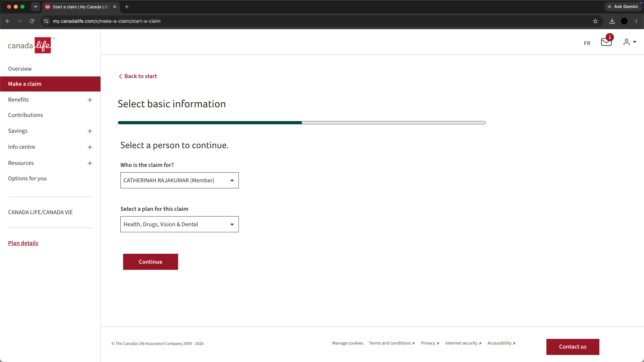The width and height of the screenshot is (644, 362).
Task: Open Manage cookies link
Action: 347,343
